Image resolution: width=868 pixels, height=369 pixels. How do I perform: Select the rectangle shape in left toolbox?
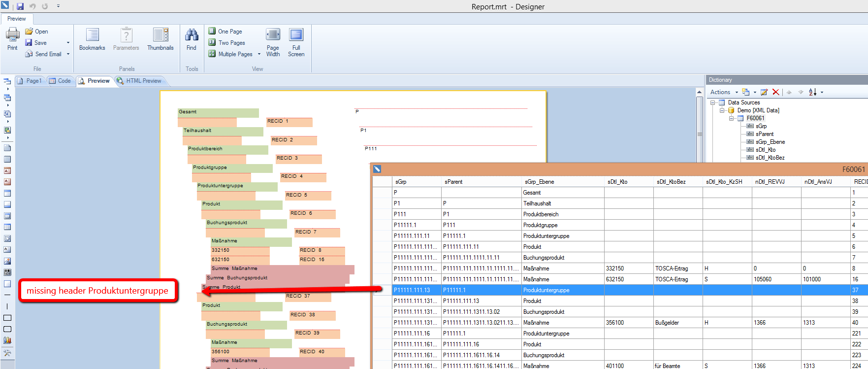coord(7,318)
